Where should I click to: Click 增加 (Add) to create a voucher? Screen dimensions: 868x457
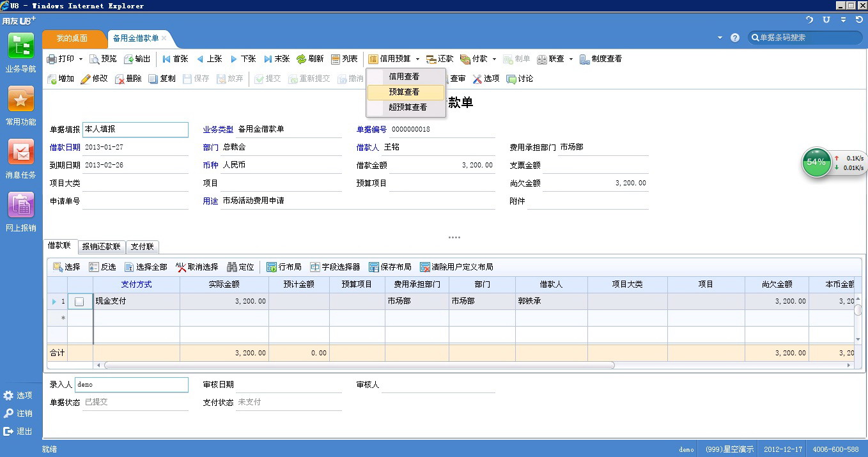pos(61,79)
